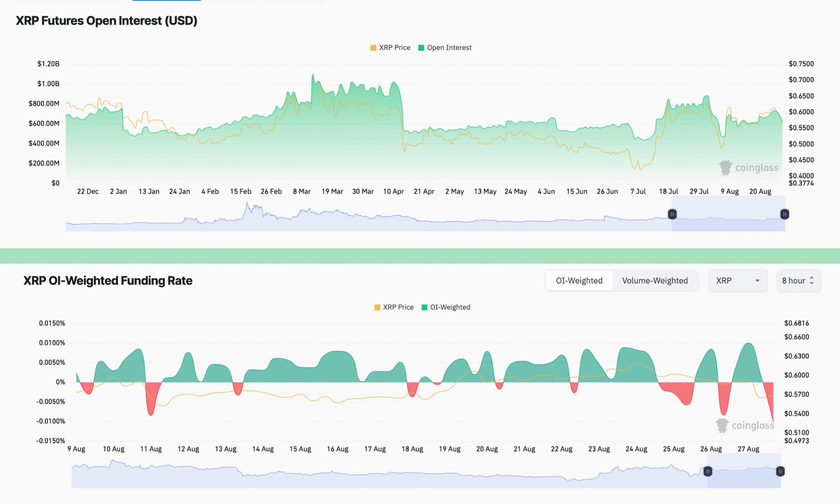Click green OI-Weighted swatch in bottom legend
The height and width of the screenshot is (504, 840).
(424, 307)
